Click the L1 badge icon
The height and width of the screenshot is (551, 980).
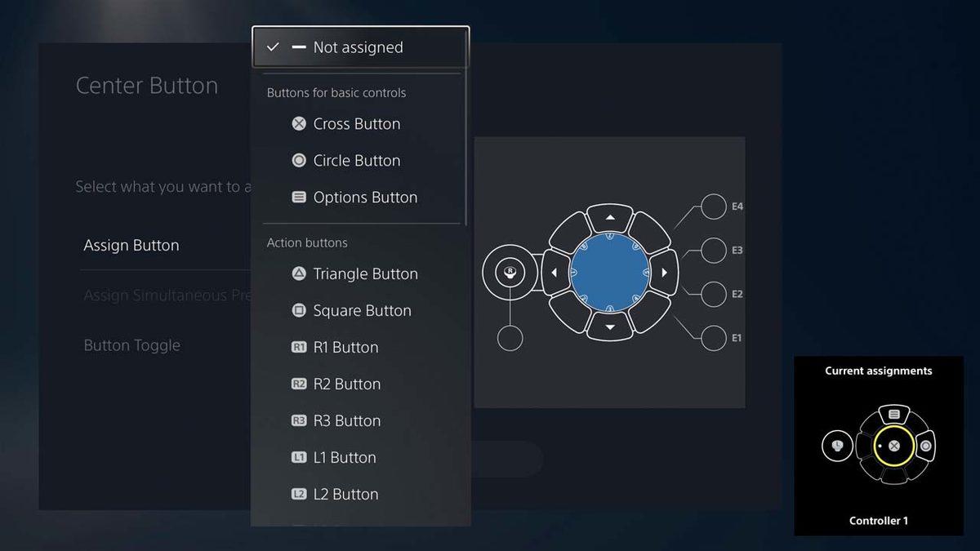[299, 458]
